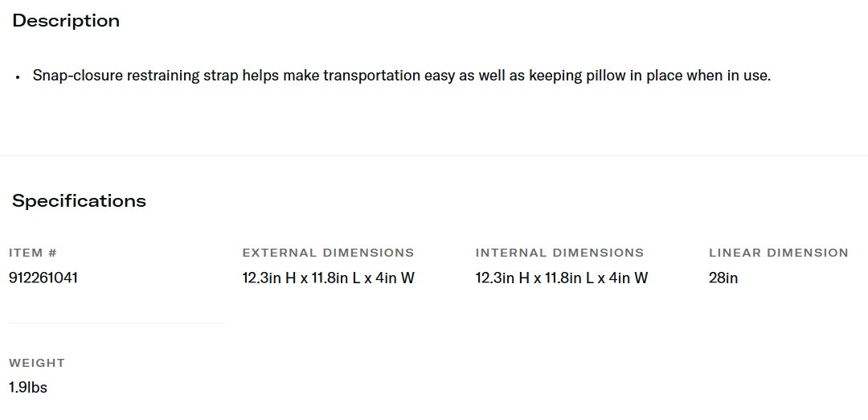Click the LINEAR DIMENSION label
Viewport: 868px width, 420px height.
point(778,253)
